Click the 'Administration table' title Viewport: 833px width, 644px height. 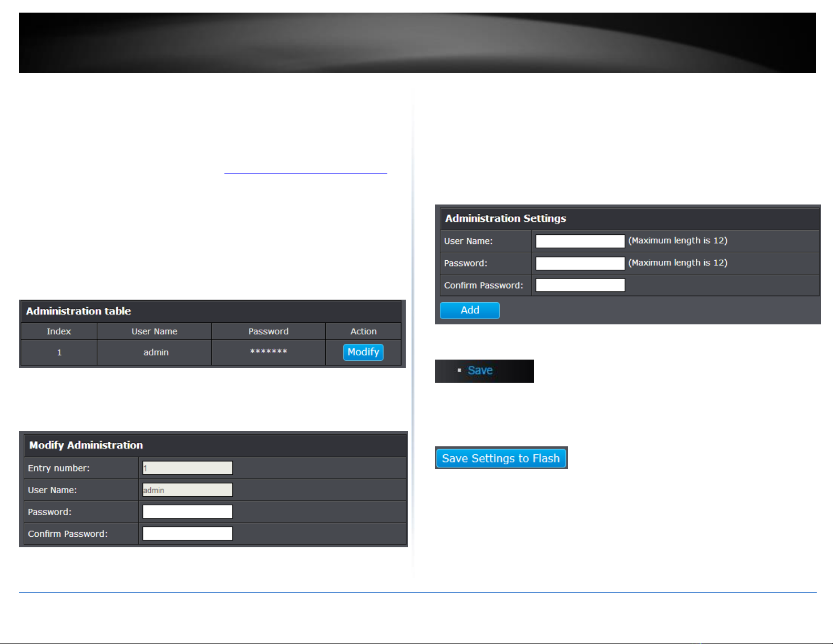pyautogui.click(x=78, y=311)
